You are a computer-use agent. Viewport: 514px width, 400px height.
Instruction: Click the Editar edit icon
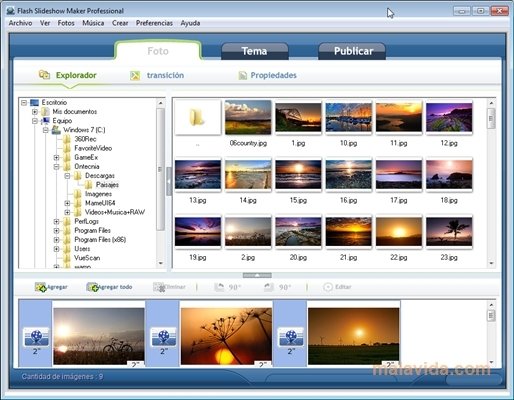(x=328, y=287)
